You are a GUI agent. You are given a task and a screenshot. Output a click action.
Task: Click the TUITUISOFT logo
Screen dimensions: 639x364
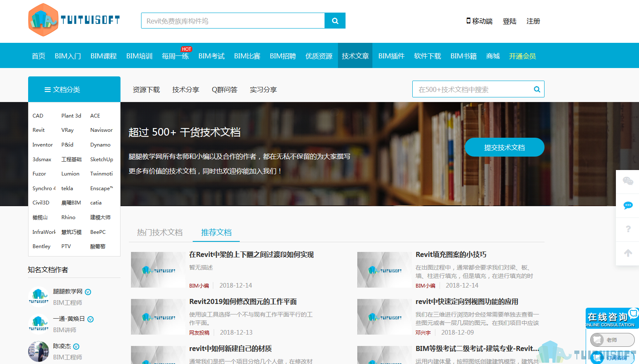click(74, 20)
